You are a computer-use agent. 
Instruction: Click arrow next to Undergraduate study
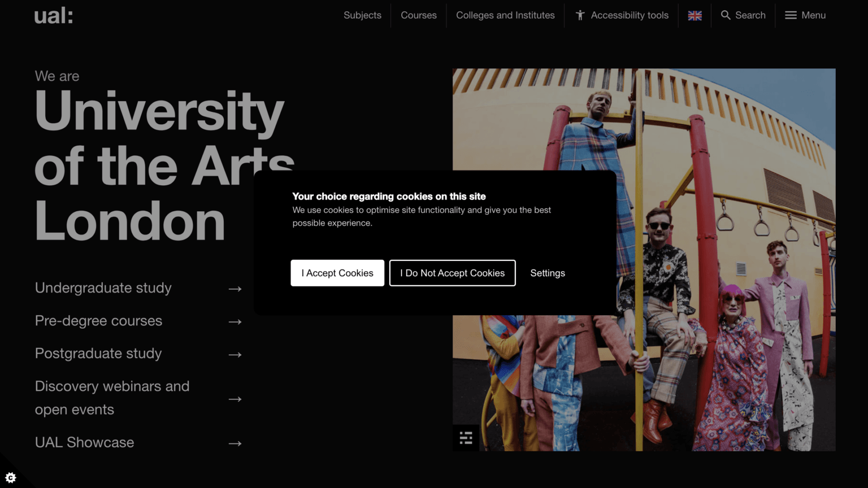click(235, 289)
